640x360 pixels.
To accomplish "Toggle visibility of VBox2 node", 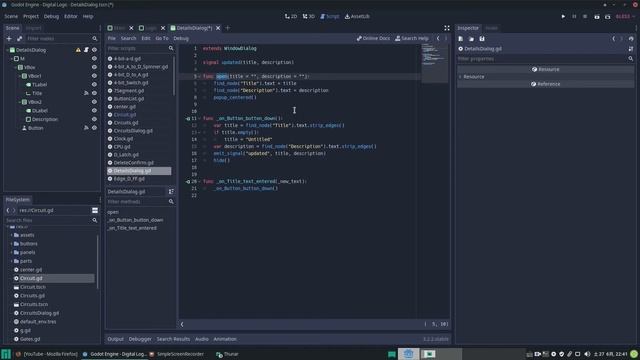I will tap(94, 102).
